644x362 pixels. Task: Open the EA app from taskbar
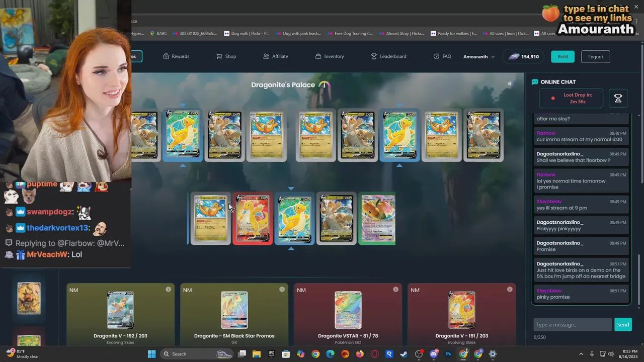click(x=345, y=354)
